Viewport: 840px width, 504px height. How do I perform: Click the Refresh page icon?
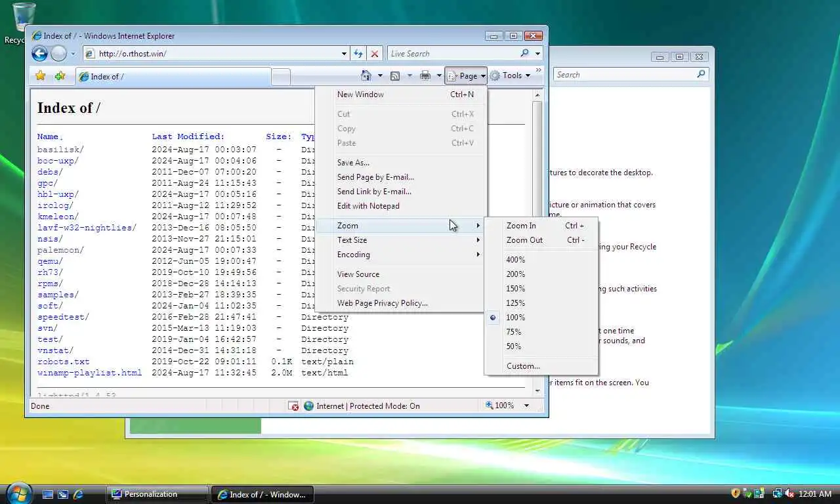point(358,54)
